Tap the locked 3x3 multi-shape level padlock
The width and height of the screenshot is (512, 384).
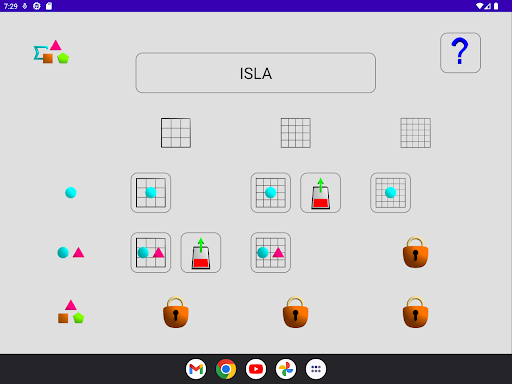coord(176,312)
